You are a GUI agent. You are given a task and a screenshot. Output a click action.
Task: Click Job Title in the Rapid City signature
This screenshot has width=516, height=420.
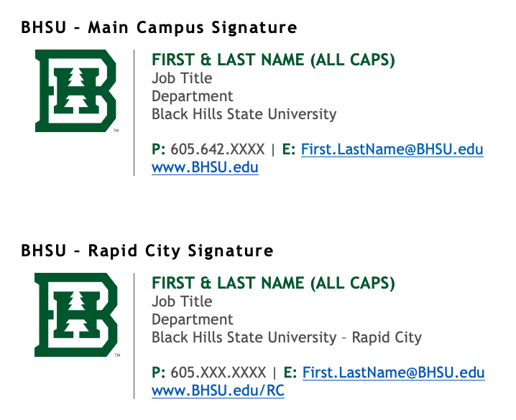click(x=182, y=302)
